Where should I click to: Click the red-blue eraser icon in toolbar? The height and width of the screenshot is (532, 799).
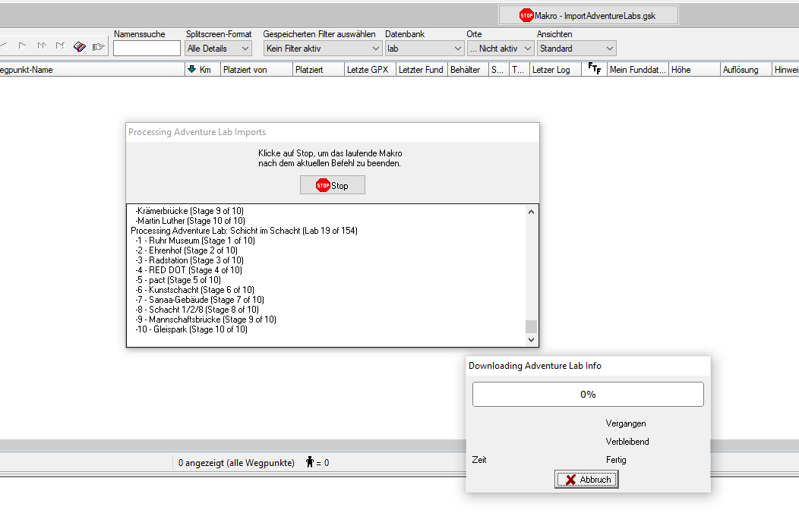(80, 47)
